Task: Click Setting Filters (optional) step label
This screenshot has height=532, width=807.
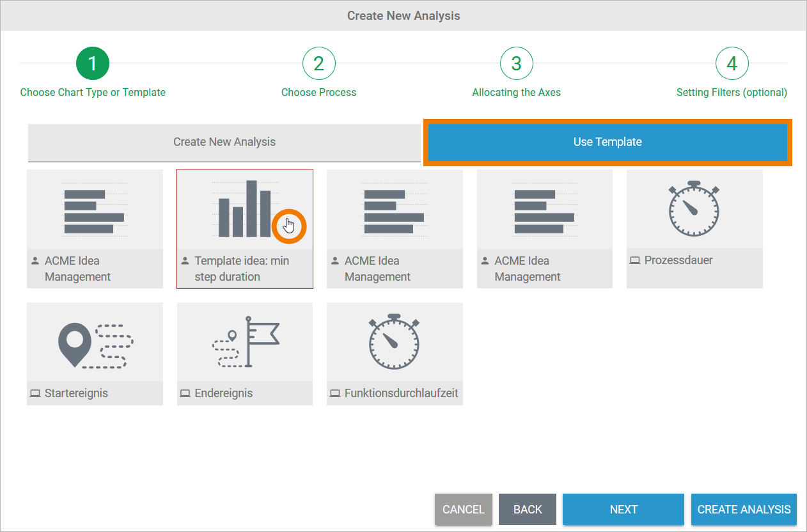Action: (732, 92)
